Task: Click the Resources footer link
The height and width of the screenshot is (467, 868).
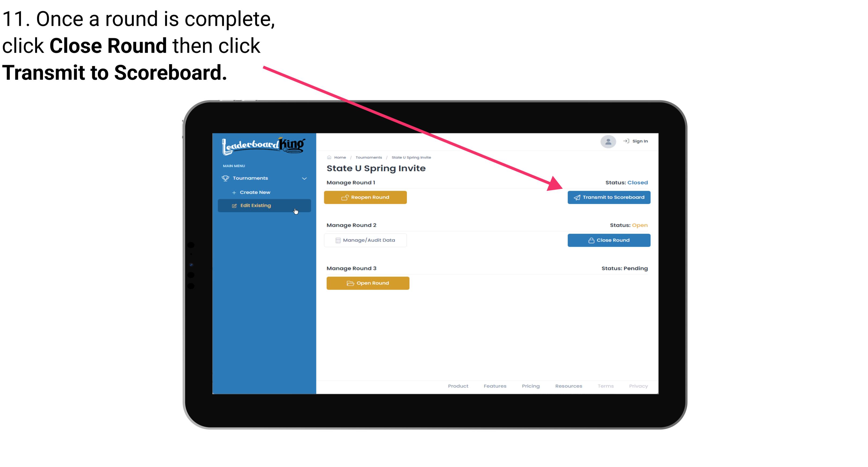Action: [567, 386]
